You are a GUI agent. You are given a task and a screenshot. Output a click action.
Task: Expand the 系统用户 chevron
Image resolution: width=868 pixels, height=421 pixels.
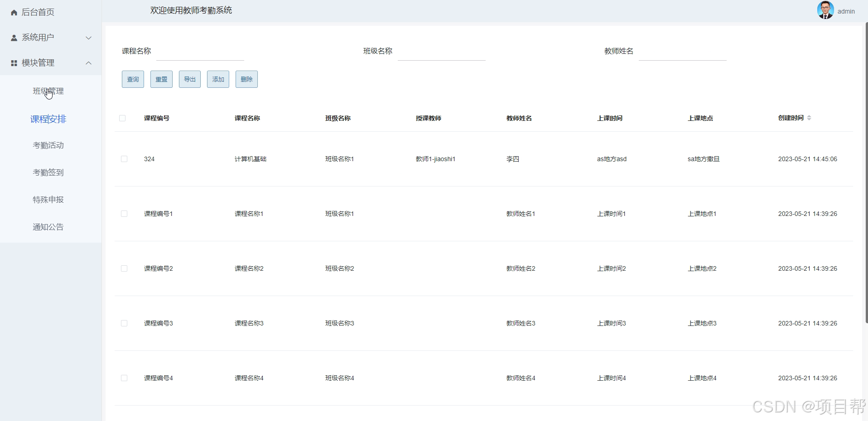coord(89,38)
